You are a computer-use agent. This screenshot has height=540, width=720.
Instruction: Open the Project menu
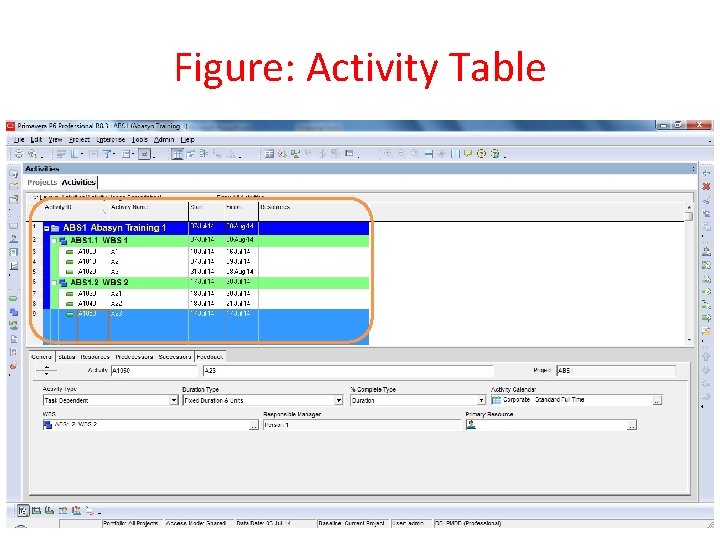coord(79,140)
